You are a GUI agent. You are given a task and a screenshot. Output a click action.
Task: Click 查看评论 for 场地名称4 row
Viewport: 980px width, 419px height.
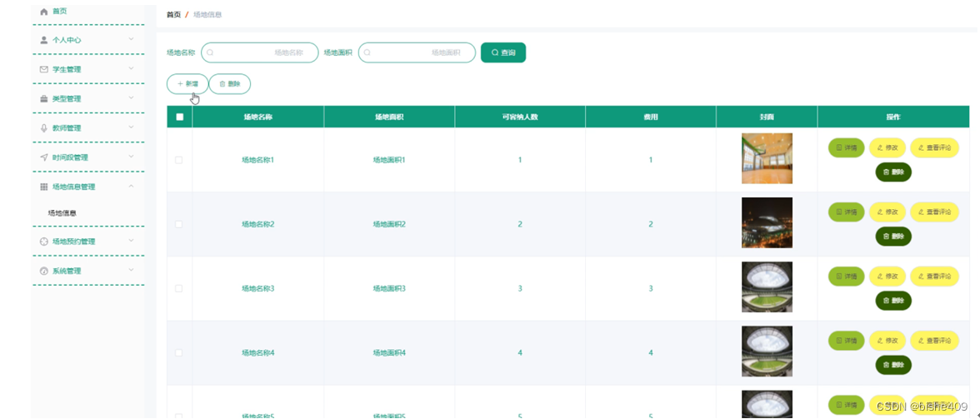934,341
